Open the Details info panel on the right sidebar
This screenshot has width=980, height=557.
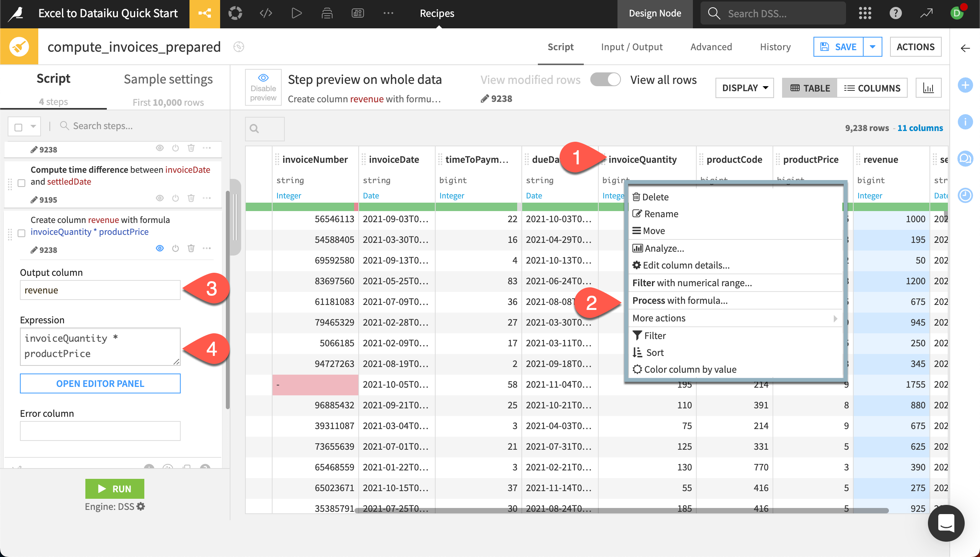coord(965,122)
